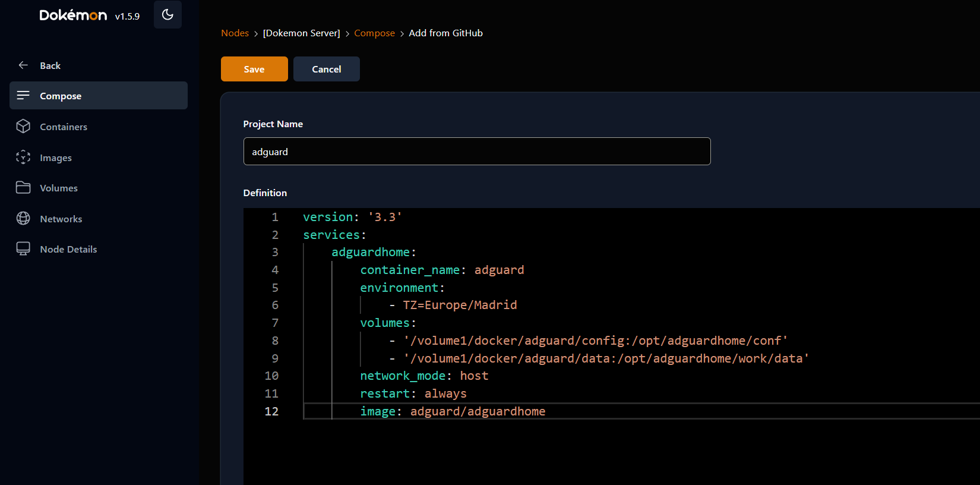This screenshot has width=980, height=485.
Task: Click the TZ=Europe/Madrid value
Action: 460,305
